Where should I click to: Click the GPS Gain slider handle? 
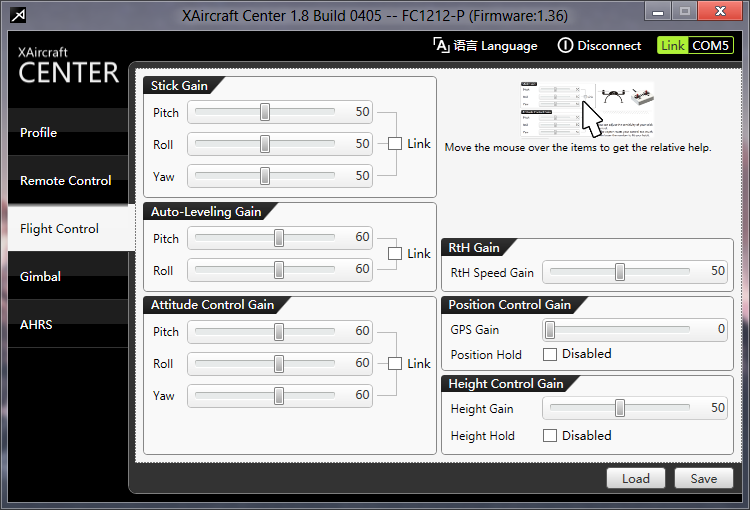tap(550, 329)
